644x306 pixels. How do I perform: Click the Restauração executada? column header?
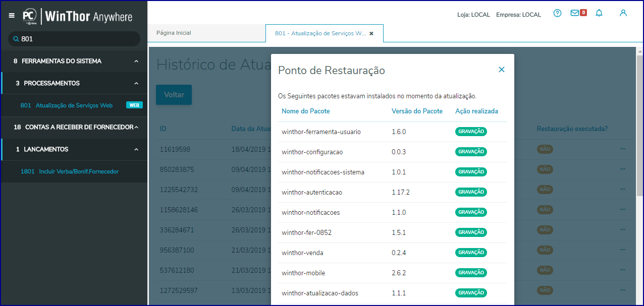(572, 129)
